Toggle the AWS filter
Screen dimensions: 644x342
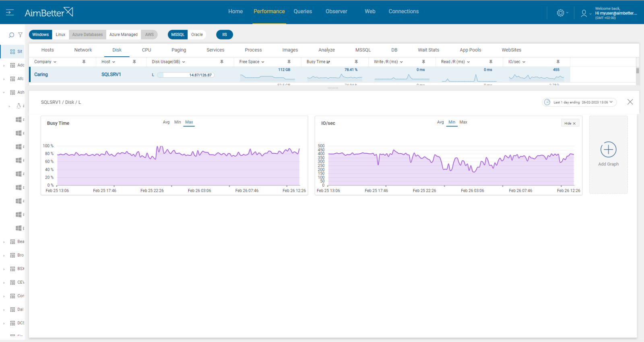point(149,35)
